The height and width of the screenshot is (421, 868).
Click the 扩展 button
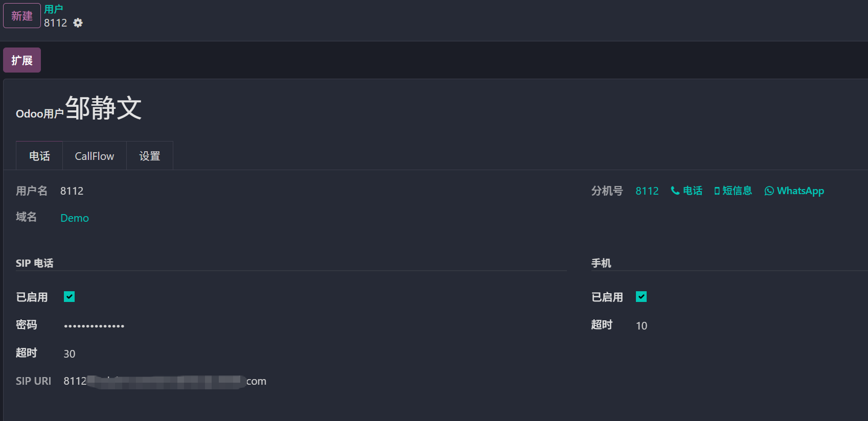(22, 60)
